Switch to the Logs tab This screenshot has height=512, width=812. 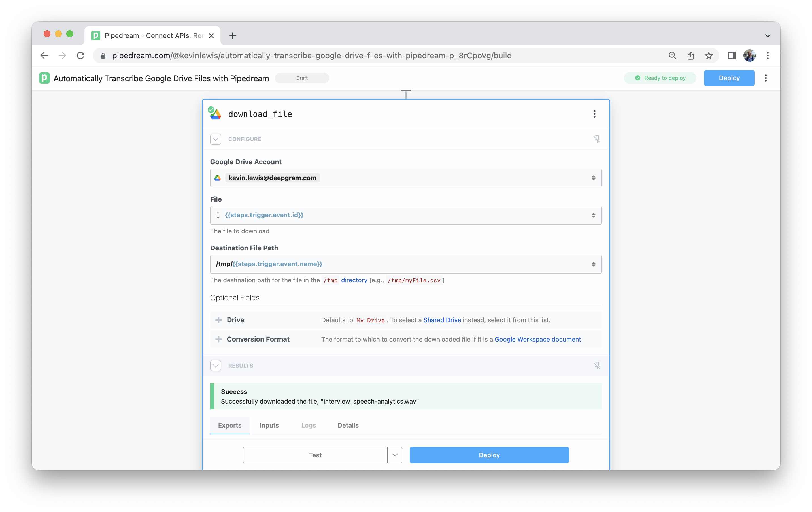309,425
